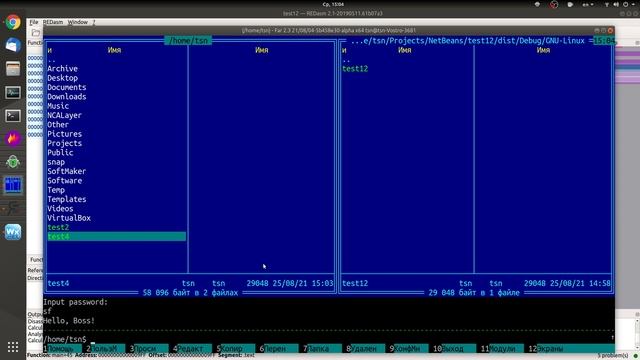Click the red circular tray icon
The image size is (640, 360).
point(553,4)
